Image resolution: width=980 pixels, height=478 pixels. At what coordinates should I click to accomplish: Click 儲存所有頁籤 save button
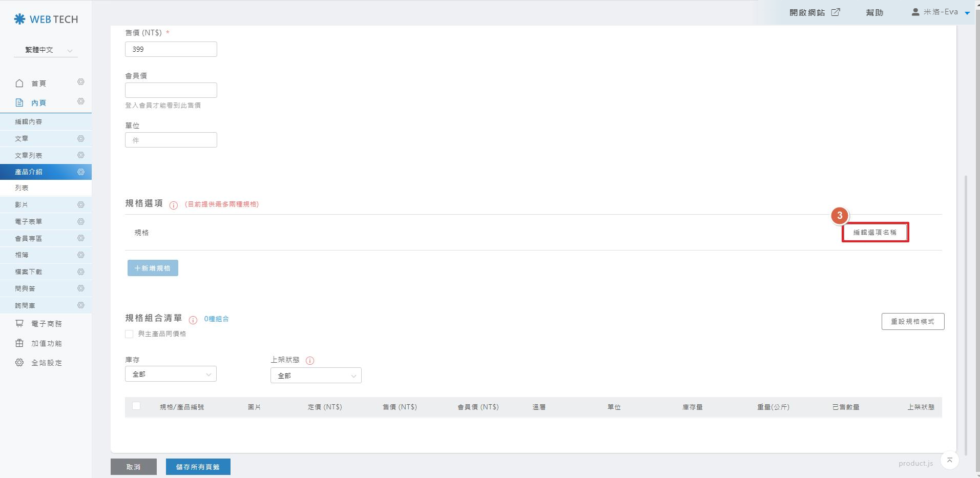coord(198,467)
